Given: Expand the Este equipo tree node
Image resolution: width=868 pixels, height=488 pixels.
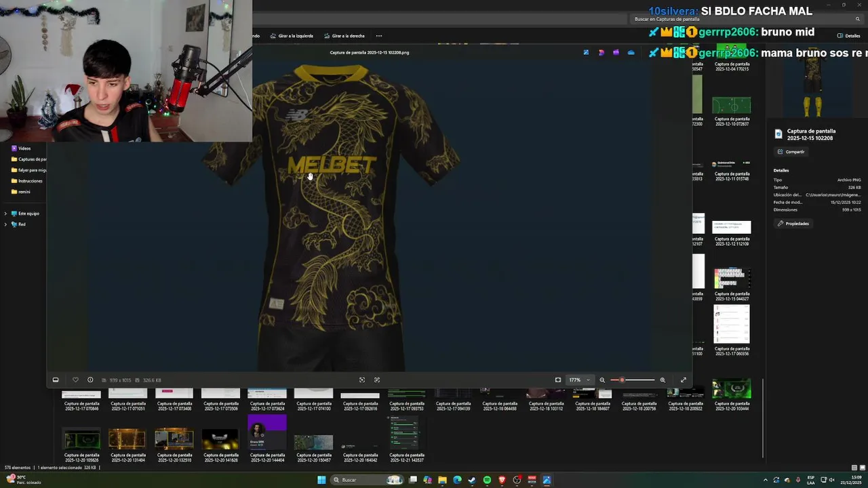Looking at the screenshot, I should click(x=5, y=213).
